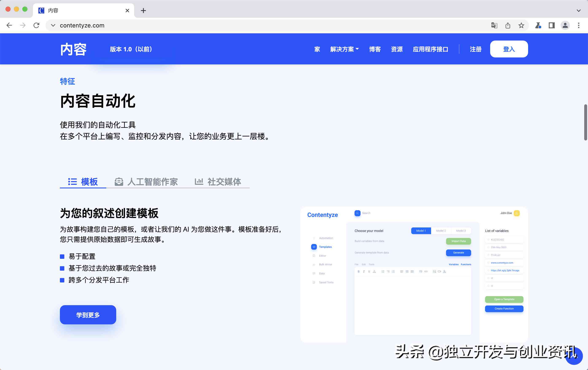The height and width of the screenshot is (370, 588).
Task: Click the 内容 site logo
Action: point(73,49)
